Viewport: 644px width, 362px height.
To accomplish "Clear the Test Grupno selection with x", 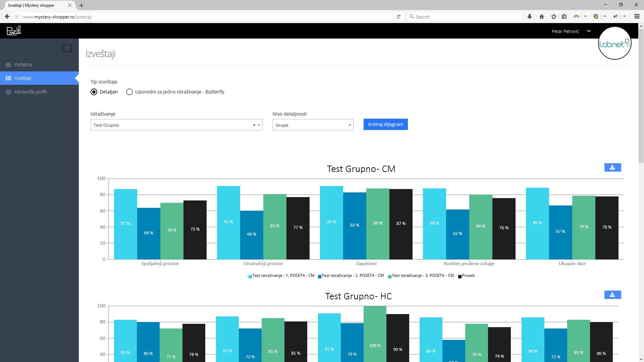I will (x=254, y=125).
